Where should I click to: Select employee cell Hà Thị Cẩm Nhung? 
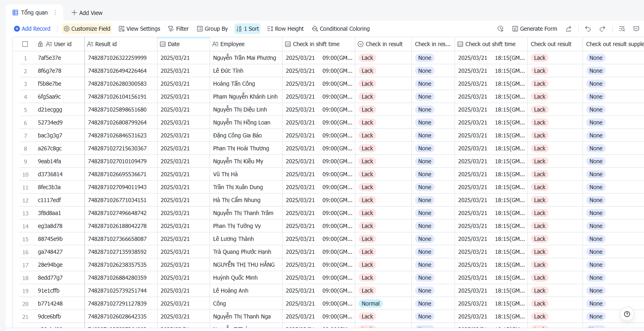pyautogui.click(x=246, y=200)
